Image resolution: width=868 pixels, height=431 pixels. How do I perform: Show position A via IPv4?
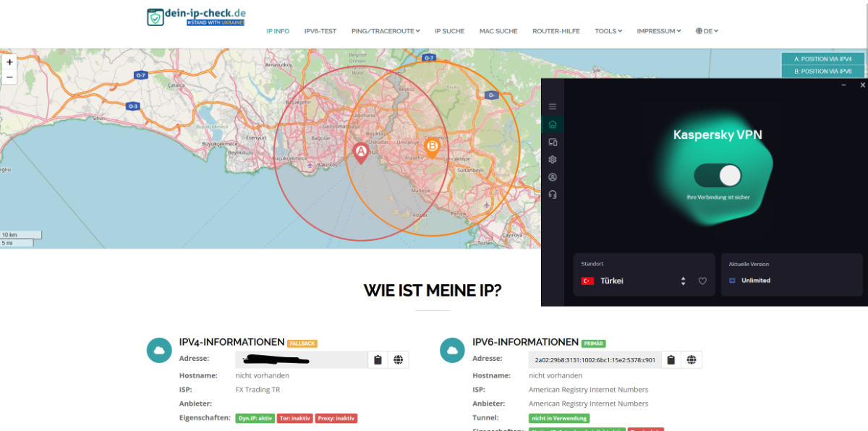823,59
